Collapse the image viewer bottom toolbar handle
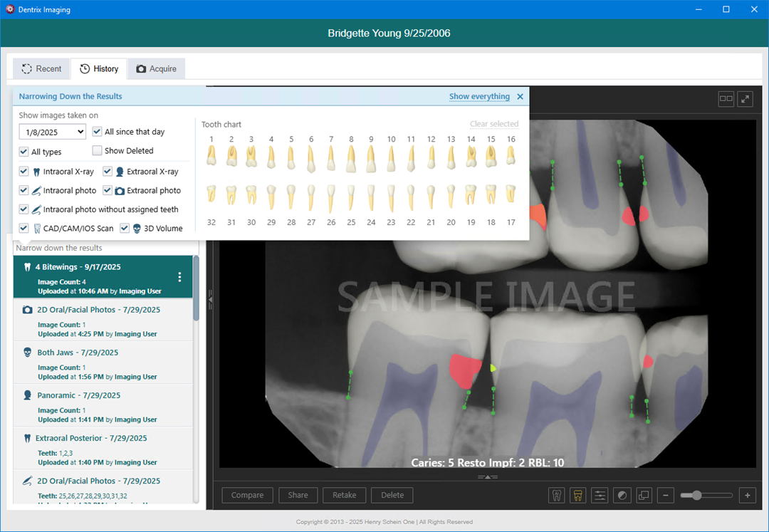 (486, 476)
